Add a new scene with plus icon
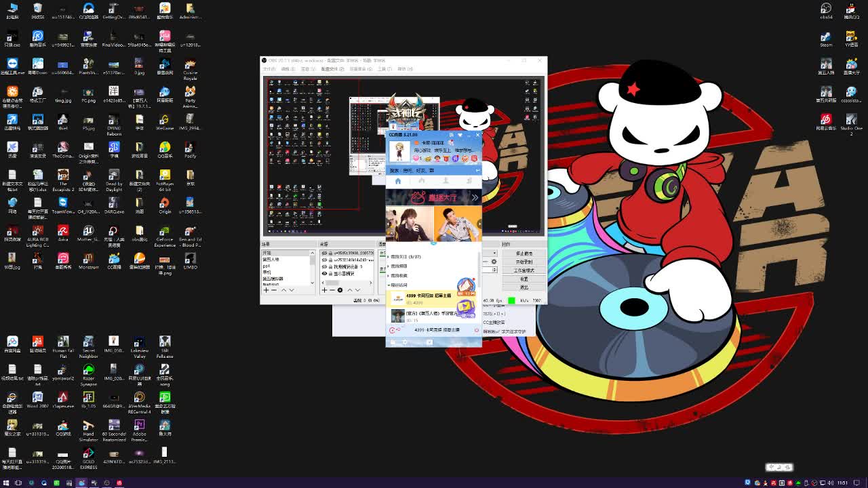The image size is (868, 488). pyautogui.click(x=266, y=290)
